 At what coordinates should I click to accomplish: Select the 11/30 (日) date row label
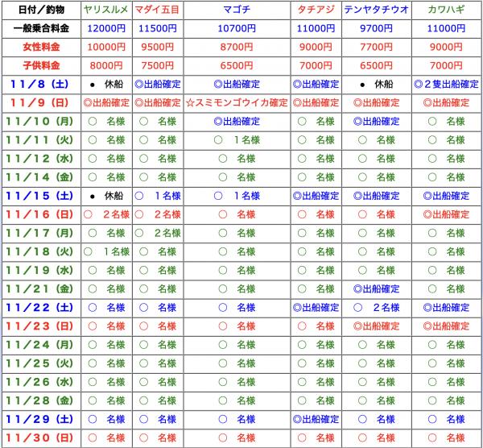[41, 438]
